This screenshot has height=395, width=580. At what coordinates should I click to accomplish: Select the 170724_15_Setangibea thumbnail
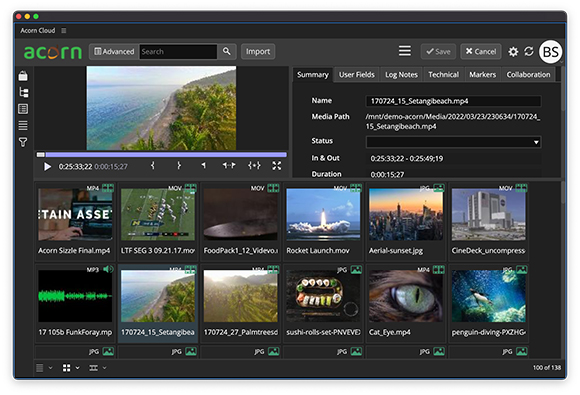coord(158,296)
